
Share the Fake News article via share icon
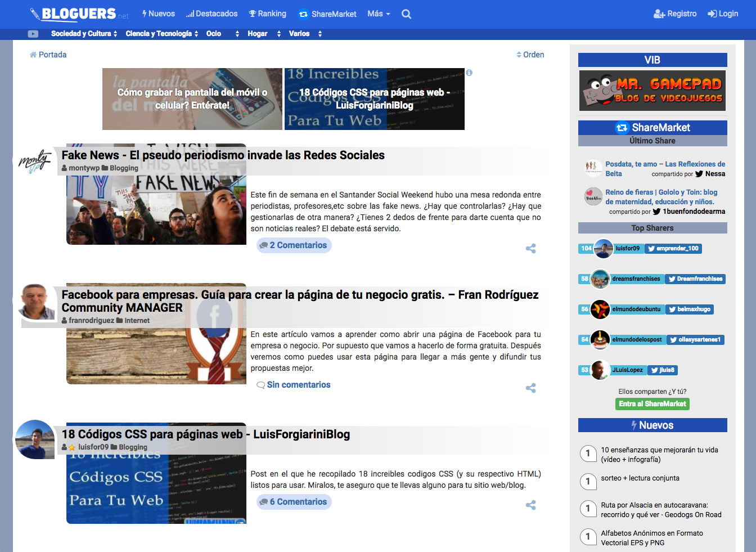tap(530, 248)
